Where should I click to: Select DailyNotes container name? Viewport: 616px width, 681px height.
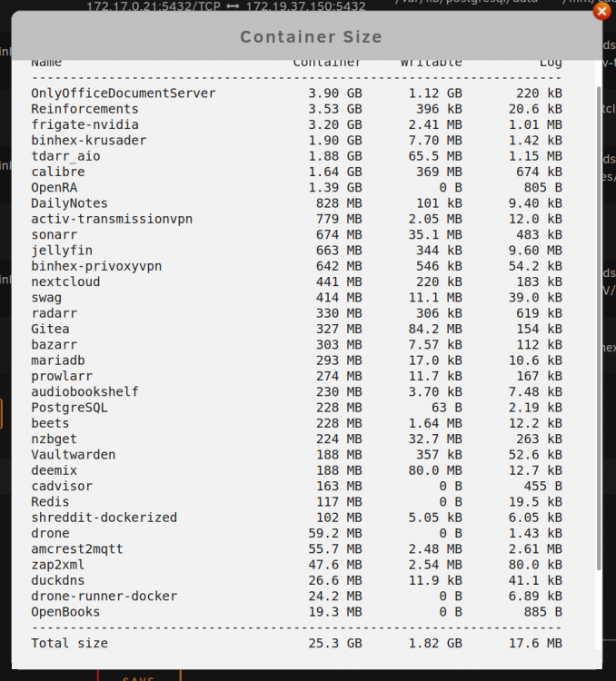click(x=70, y=203)
